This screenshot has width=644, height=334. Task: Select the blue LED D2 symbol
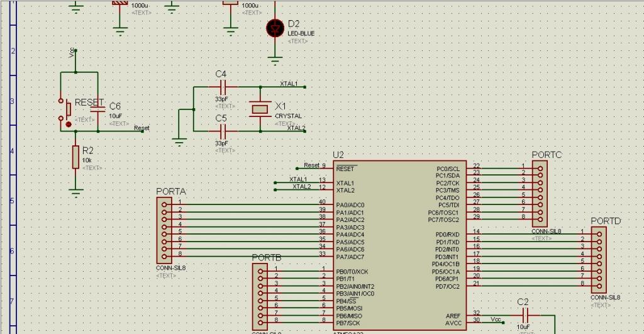[275, 28]
